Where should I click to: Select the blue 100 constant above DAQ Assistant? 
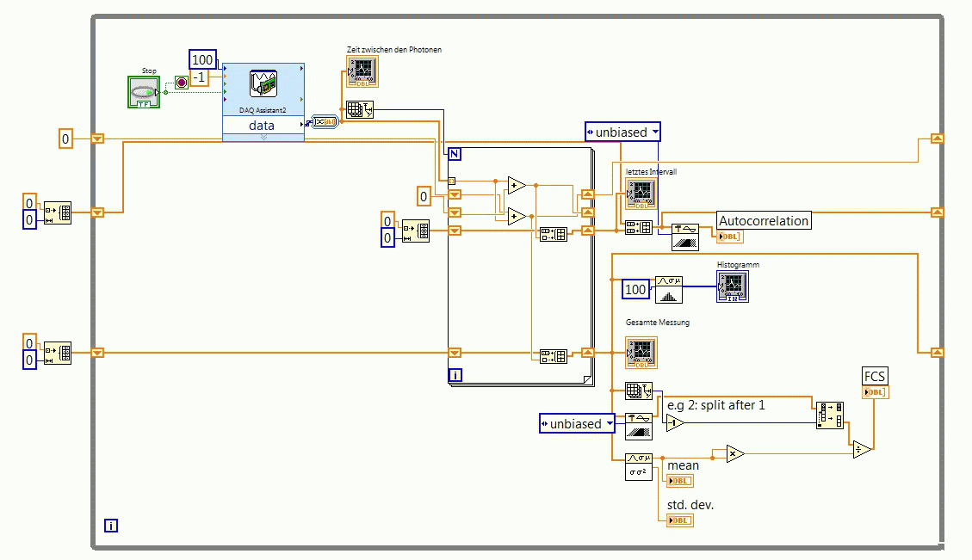(202, 59)
